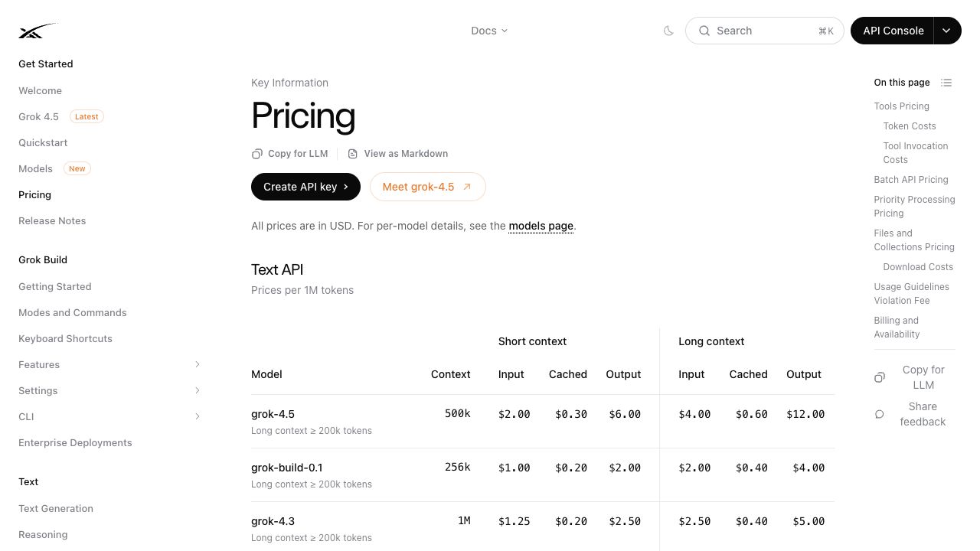Open the Docs dropdown menu

click(489, 31)
